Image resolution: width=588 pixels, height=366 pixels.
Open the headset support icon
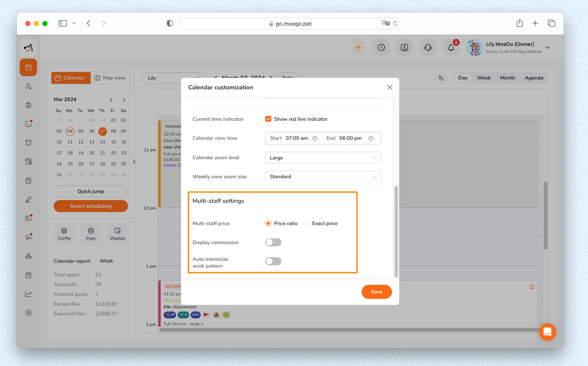(428, 48)
